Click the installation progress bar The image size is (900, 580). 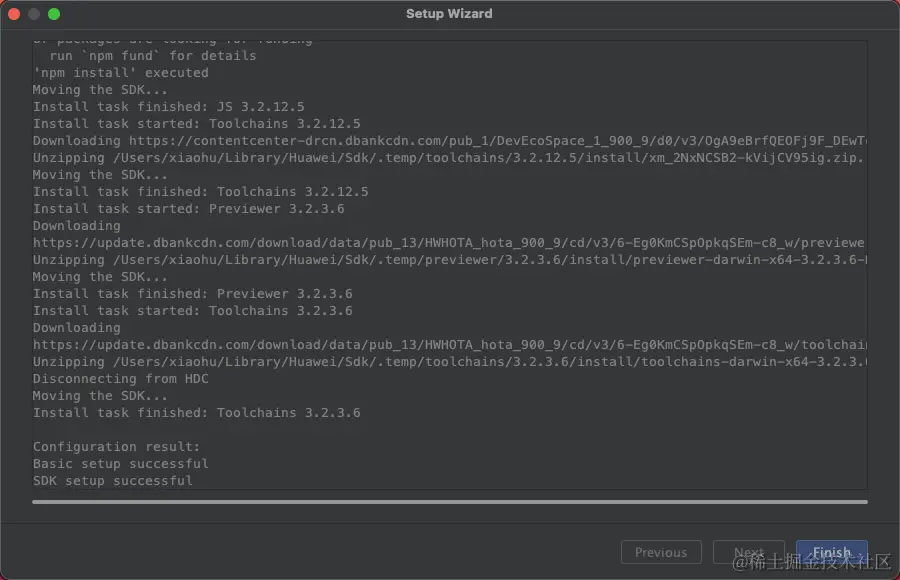click(449, 501)
